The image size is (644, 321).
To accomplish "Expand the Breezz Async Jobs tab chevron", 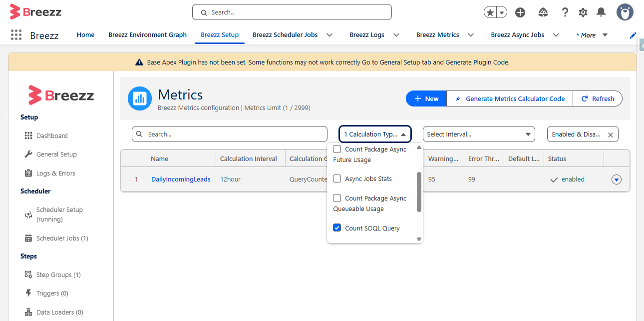I will point(556,35).
